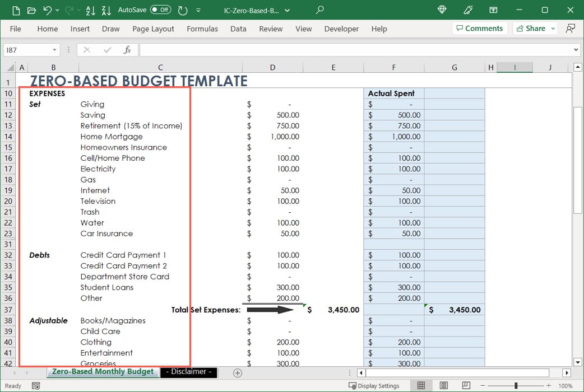Set zoom using the zoom slider

[516, 385]
